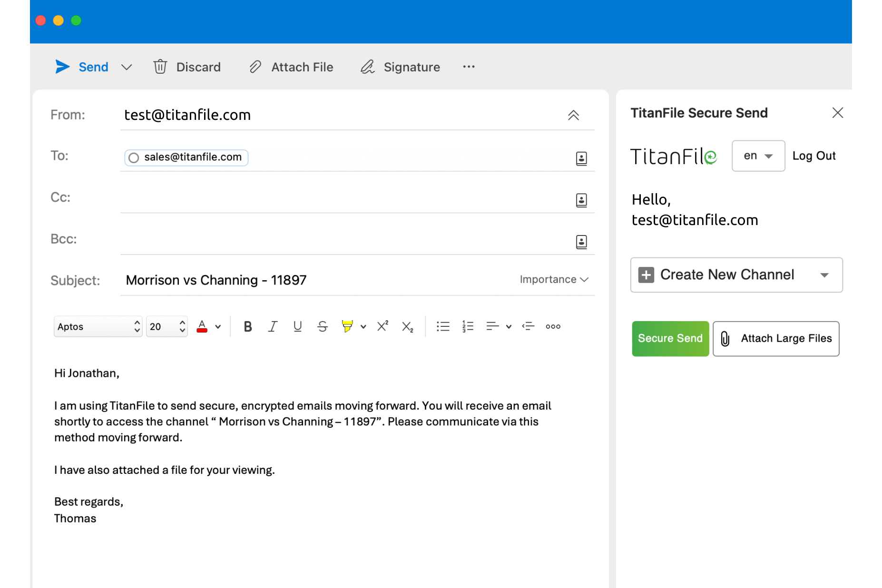Open the Create New Channel dropdown
Viewport: 882px width, 588px height.
pyautogui.click(x=736, y=275)
